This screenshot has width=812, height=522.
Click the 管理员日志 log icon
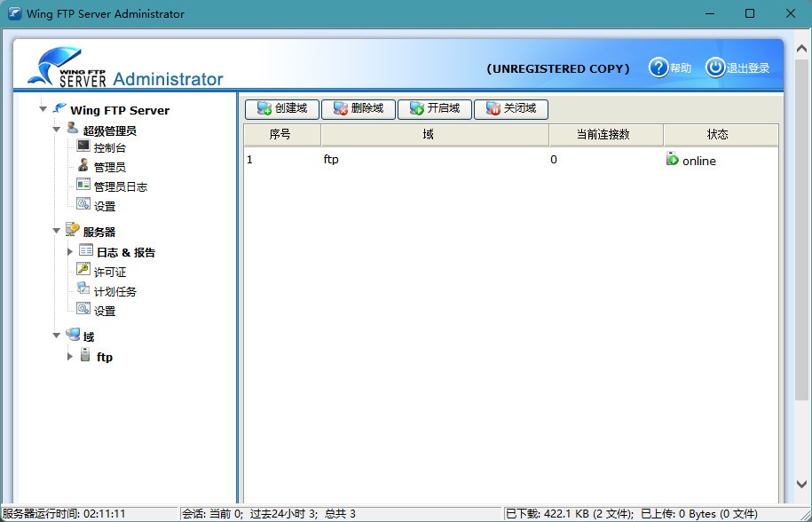(83, 184)
